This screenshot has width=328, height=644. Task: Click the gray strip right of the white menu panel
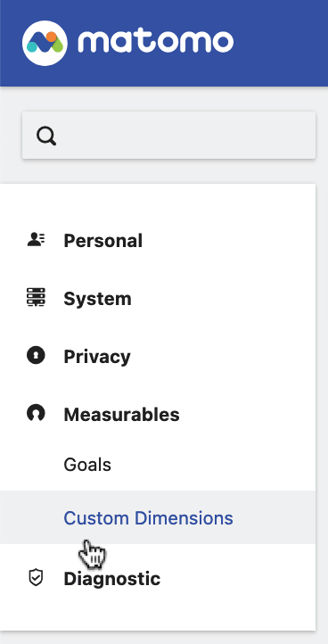tap(322, 407)
